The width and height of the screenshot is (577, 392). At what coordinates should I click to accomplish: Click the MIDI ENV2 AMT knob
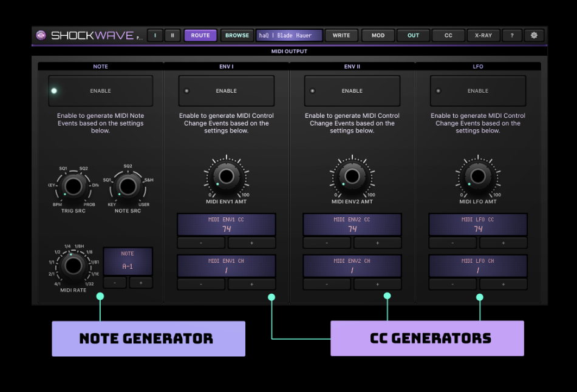pyautogui.click(x=352, y=176)
